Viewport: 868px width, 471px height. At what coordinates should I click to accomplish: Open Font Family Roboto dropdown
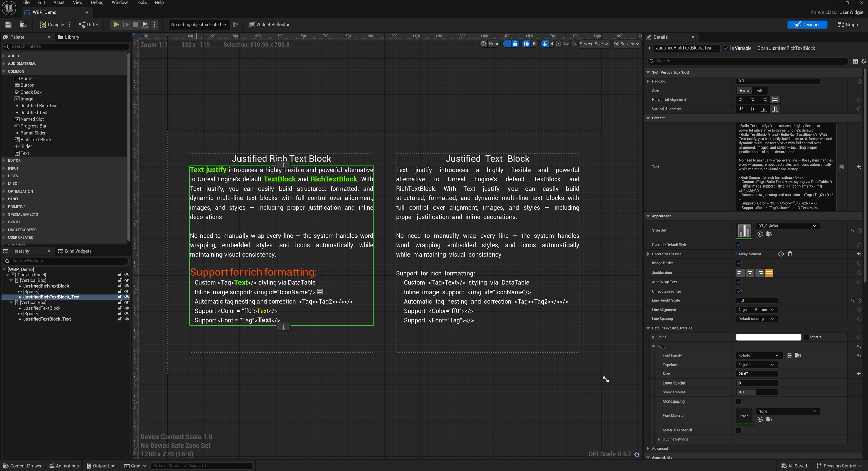(759, 355)
